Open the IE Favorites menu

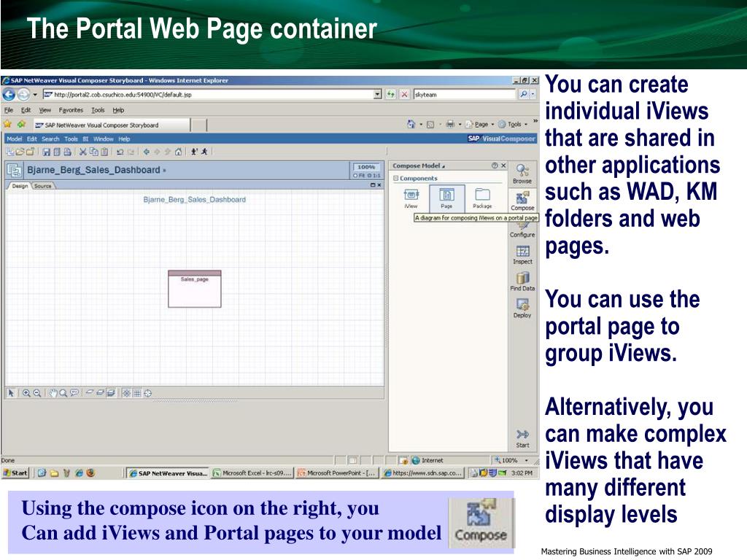tap(71, 110)
